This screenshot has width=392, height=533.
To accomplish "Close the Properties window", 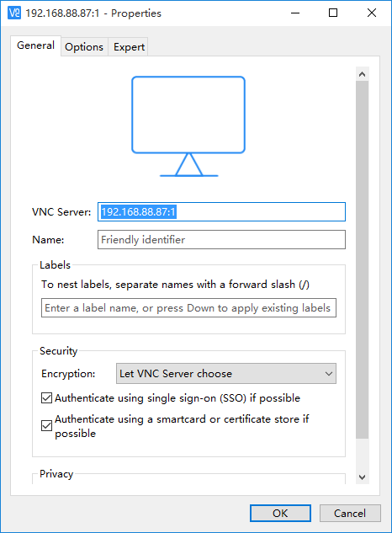I will tap(372, 13).
